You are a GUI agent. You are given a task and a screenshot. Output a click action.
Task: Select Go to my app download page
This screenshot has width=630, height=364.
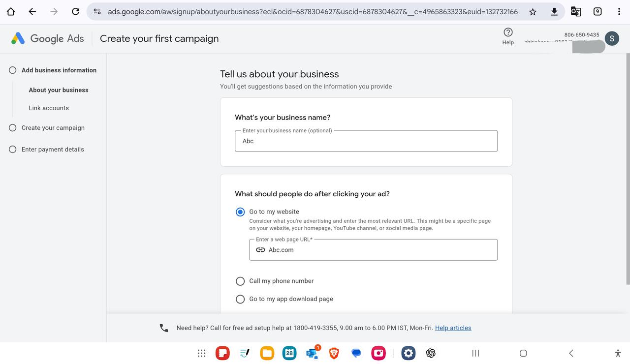[x=240, y=299]
